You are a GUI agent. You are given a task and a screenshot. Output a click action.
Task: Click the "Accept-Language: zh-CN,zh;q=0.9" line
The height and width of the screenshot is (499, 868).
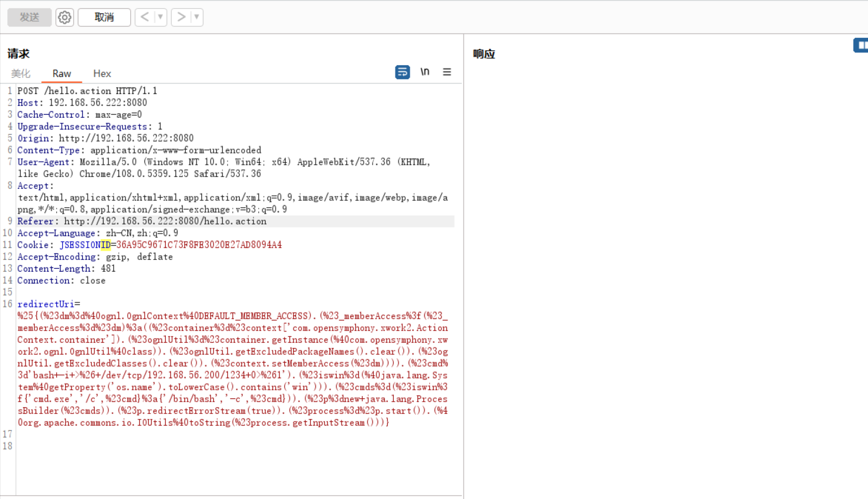tap(98, 233)
